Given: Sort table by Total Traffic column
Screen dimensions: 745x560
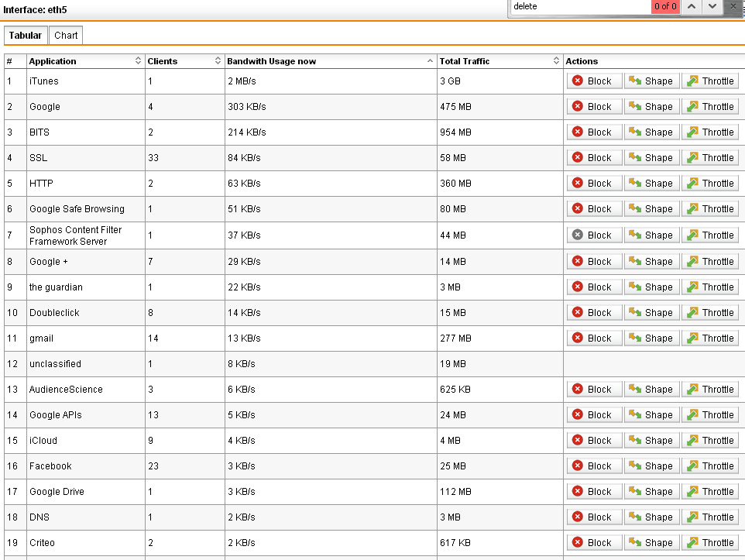Looking at the screenshot, I should (x=500, y=61).
